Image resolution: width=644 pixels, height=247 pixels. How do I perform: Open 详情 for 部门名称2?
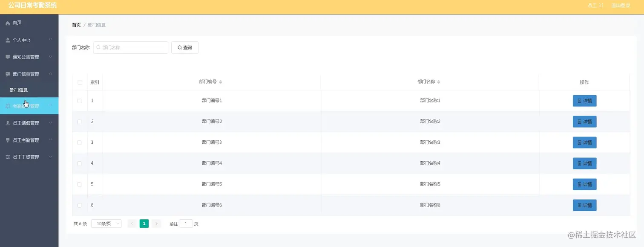click(584, 122)
